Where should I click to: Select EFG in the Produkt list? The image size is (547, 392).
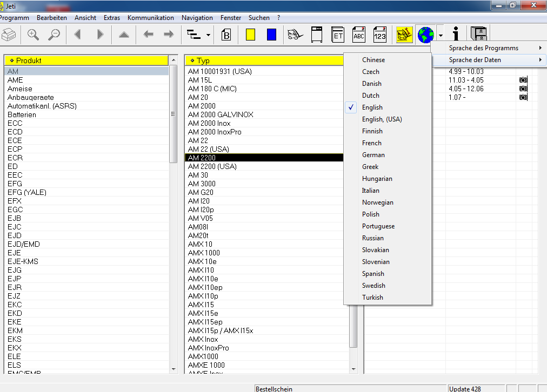tap(15, 184)
